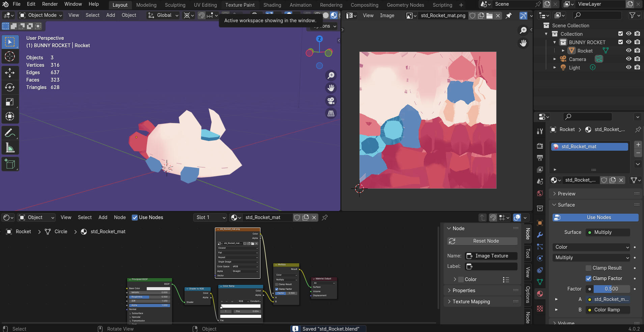Enable the Clamp Result checkbox in properties

[x=588, y=268]
